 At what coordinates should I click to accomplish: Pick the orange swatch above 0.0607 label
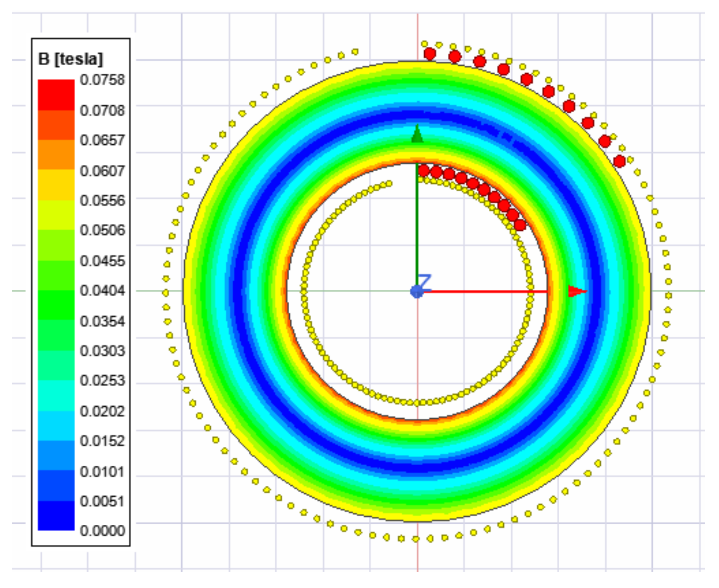(x=56, y=154)
